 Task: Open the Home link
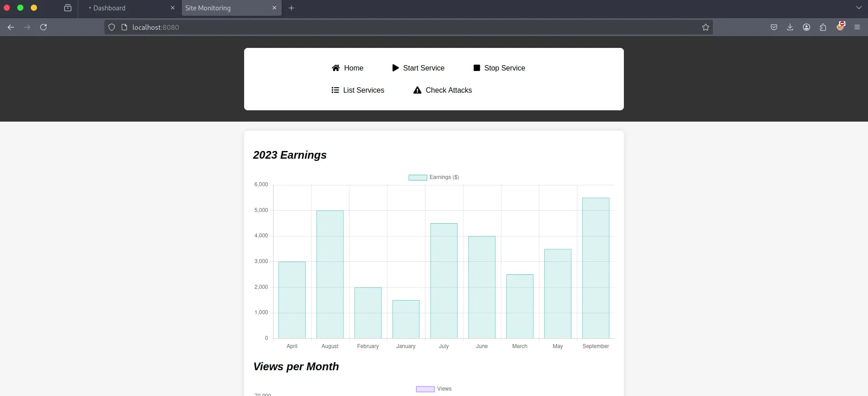(347, 68)
